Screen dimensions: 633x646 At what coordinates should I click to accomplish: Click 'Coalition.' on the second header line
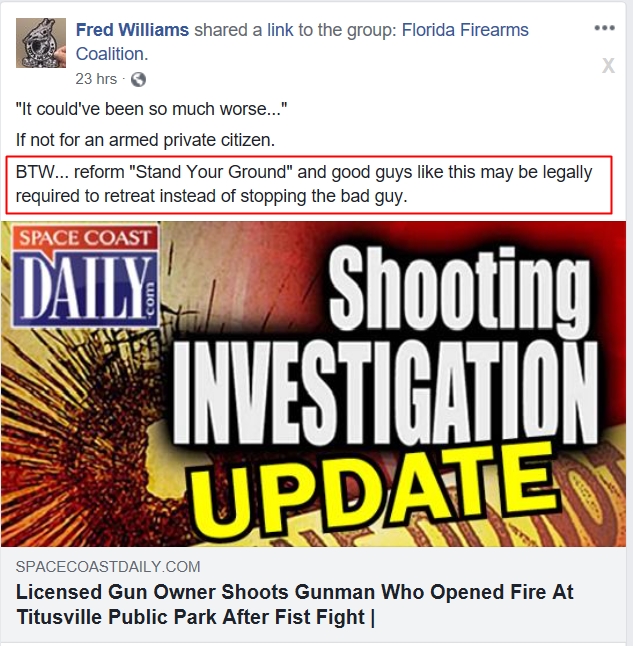pyautogui.click(x=112, y=54)
